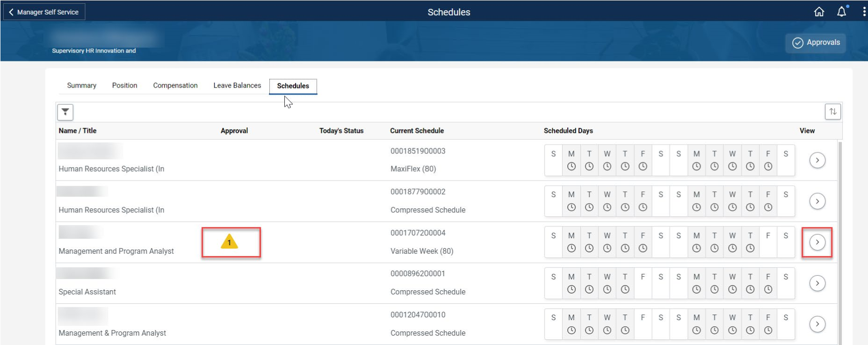Click second Friday clock in Special Assistant row

[x=768, y=289]
